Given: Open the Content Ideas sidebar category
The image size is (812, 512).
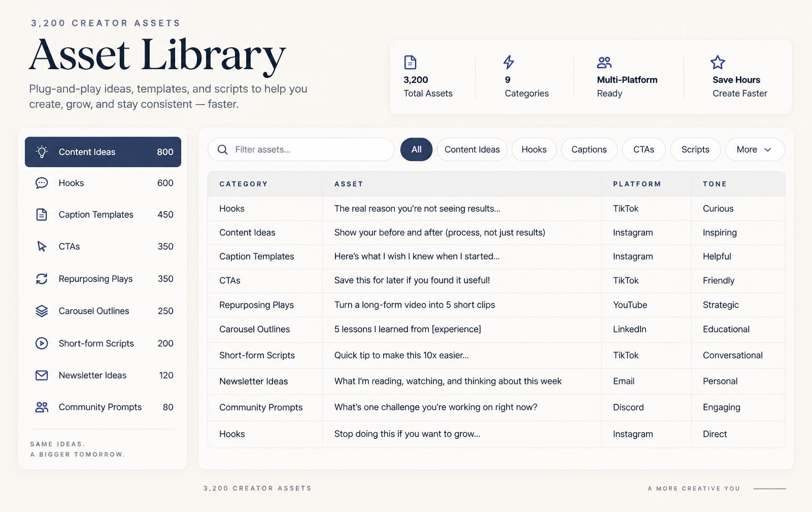Looking at the screenshot, I should 103,152.
